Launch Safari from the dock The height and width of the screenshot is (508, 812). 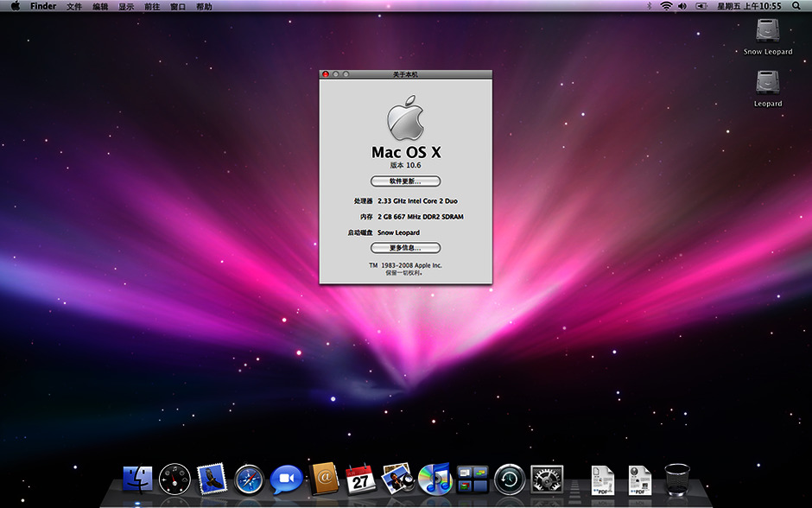(249, 478)
